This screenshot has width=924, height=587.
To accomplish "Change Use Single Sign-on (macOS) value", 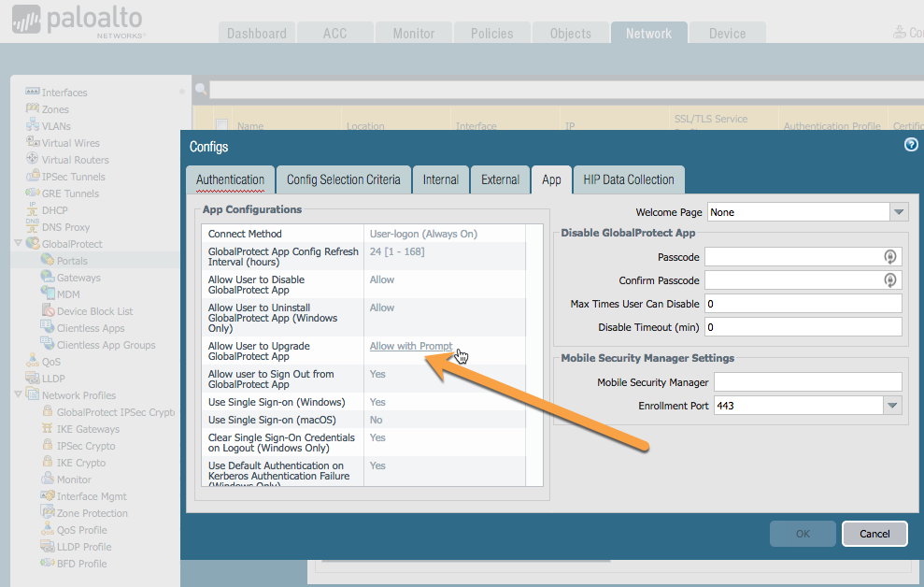I will coord(376,420).
